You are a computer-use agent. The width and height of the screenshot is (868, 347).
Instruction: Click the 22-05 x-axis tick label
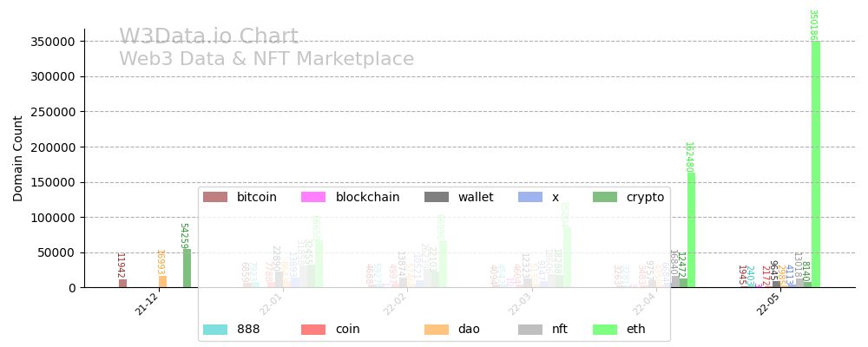pyautogui.click(x=768, y=303)
